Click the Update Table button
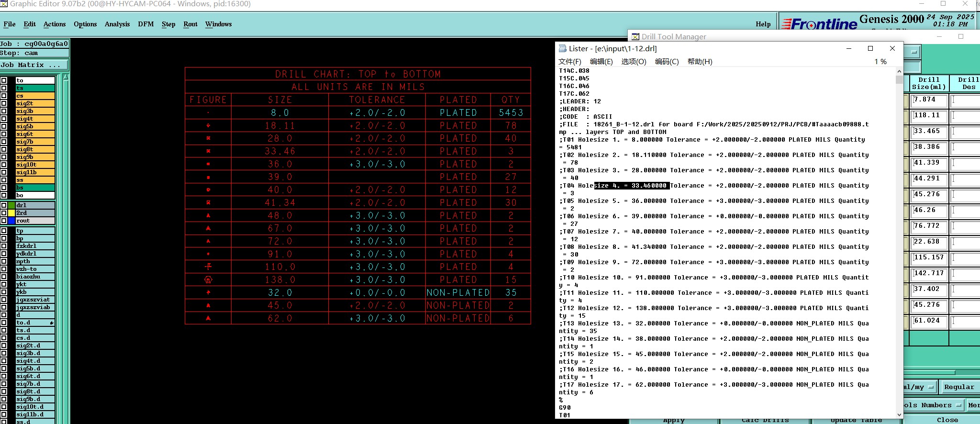 click(x=857, y=420)
